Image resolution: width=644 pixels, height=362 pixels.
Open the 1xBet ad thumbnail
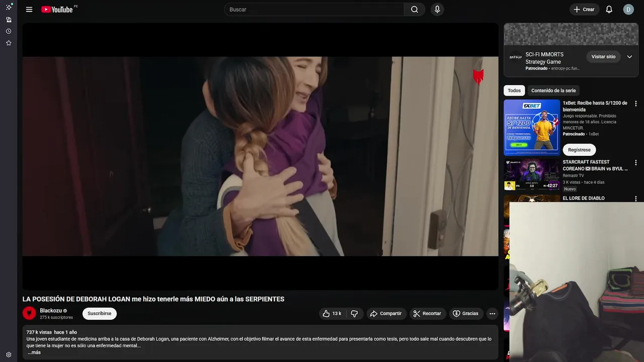coord(532,127)
